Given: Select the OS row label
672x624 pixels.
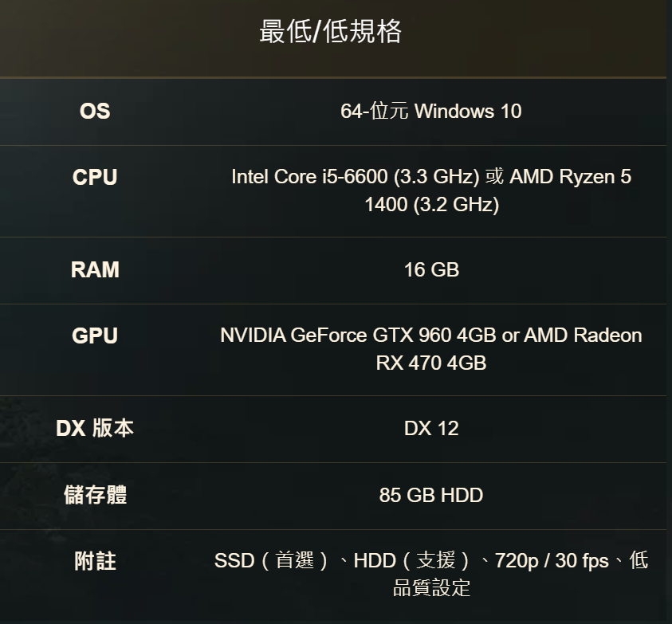Looking at the screenshot, I should pos(95,111).
